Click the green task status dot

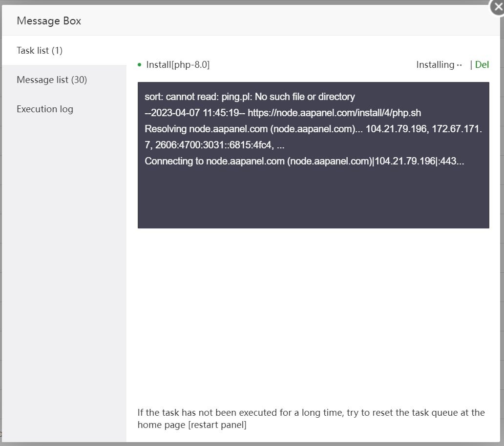click(x=139, y=64)
